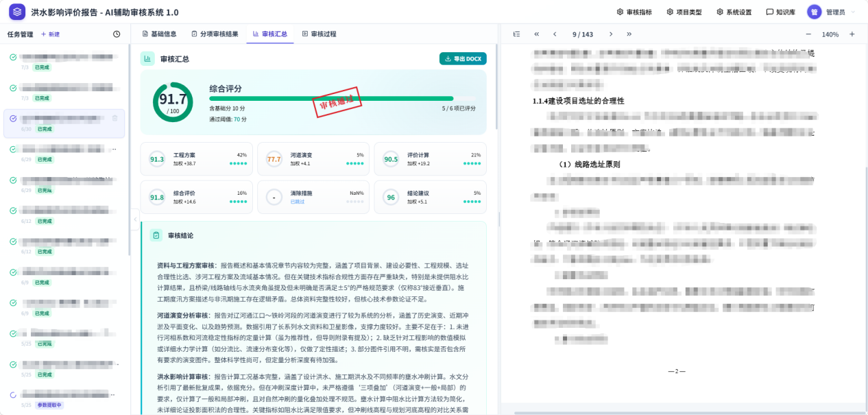Click the 5 / 6 项已评分 label
This screenshot has width=868, height=415.
point(459,108)
